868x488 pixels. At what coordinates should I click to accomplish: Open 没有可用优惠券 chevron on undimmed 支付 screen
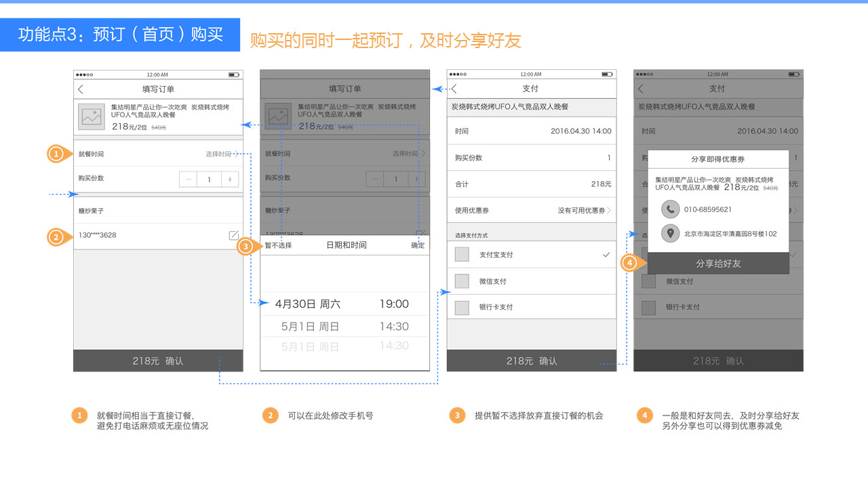click(609, 211)
